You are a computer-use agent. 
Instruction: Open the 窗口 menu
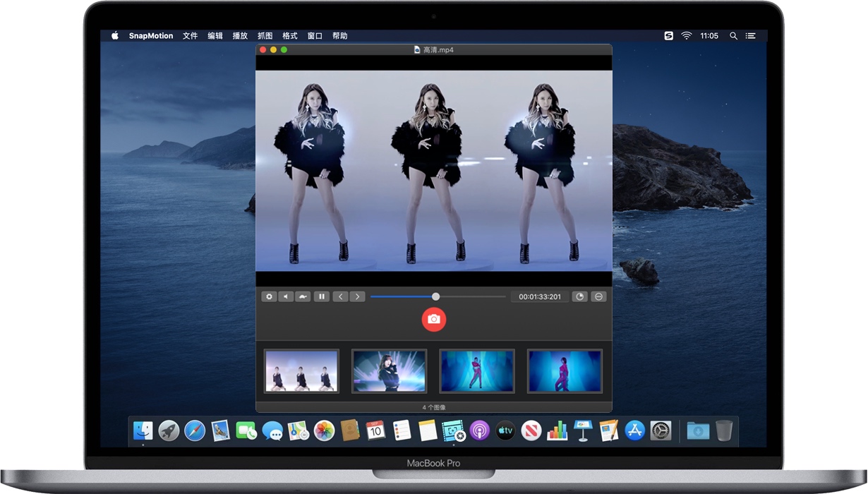point(314,35)
